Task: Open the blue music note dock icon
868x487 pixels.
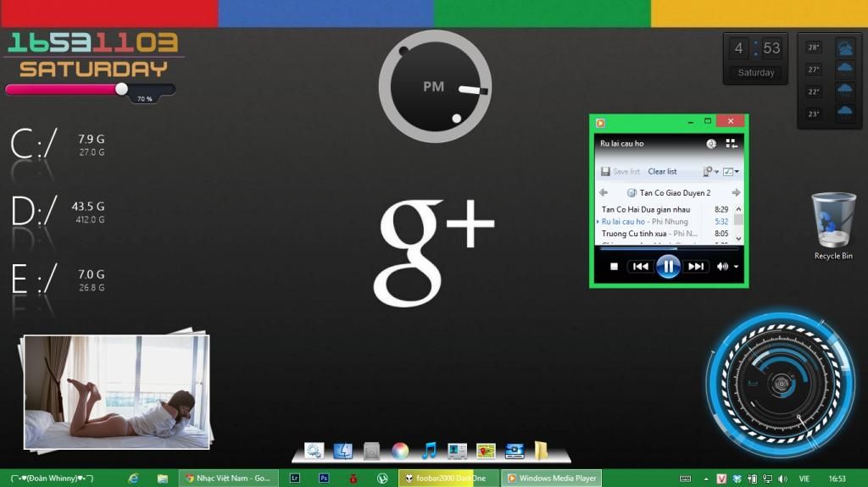Action: [429, 451]
